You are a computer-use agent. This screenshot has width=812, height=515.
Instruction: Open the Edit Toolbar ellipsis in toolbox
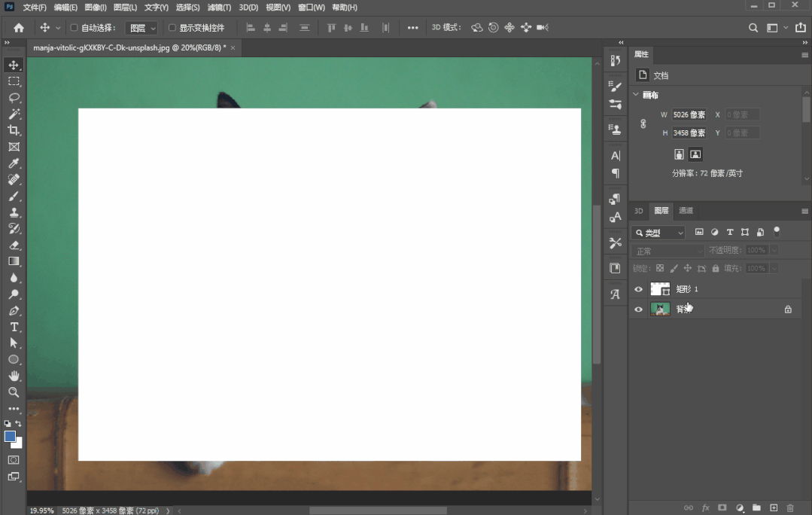(x=14, y=409)
